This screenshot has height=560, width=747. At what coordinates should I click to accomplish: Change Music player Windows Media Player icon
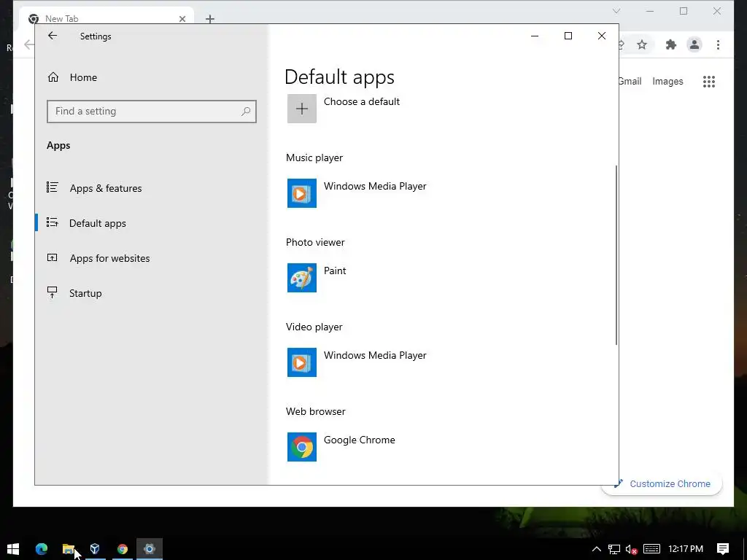point(301,193)
